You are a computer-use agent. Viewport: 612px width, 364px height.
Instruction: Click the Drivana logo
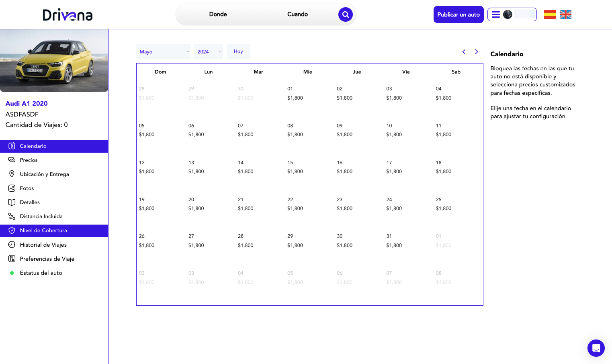click(x=68, y=15)
